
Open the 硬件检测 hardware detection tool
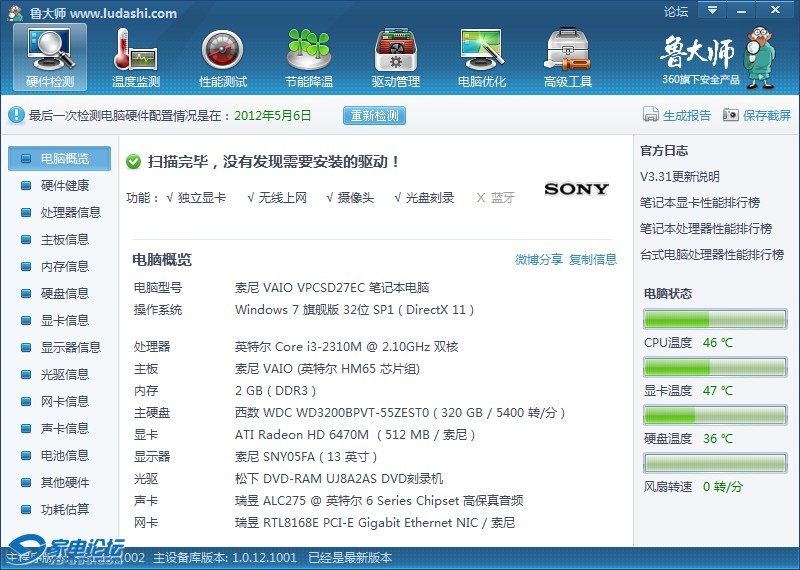[50, 57]
